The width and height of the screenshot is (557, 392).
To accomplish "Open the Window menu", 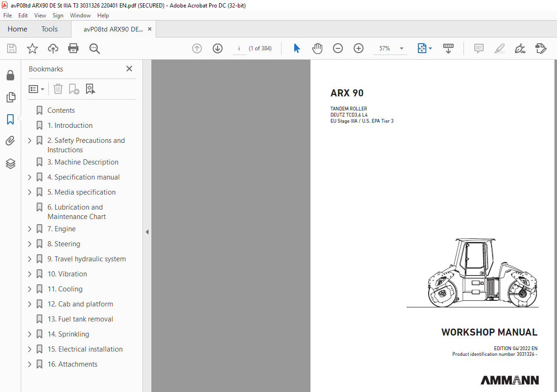I will click(80, 15).
